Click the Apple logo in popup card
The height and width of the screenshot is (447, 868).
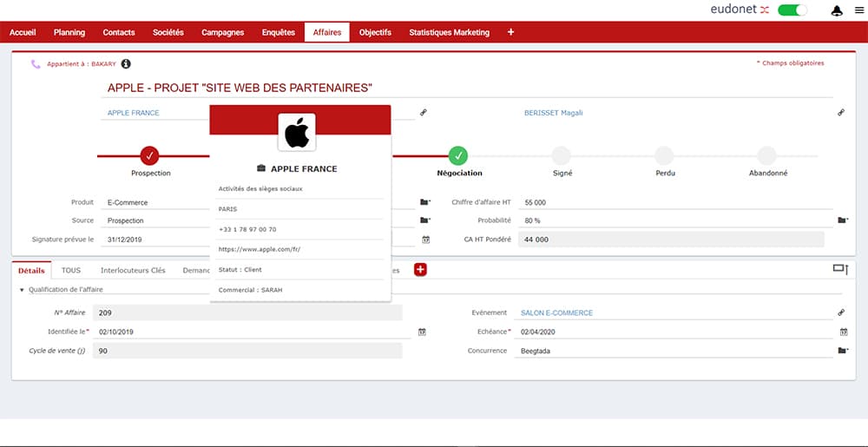[297, 132]
